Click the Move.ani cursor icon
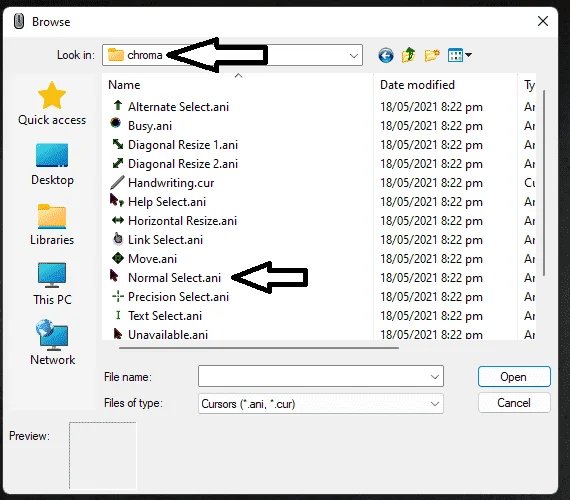Screen dimensions: 570x500 click(x=118, y=258)
